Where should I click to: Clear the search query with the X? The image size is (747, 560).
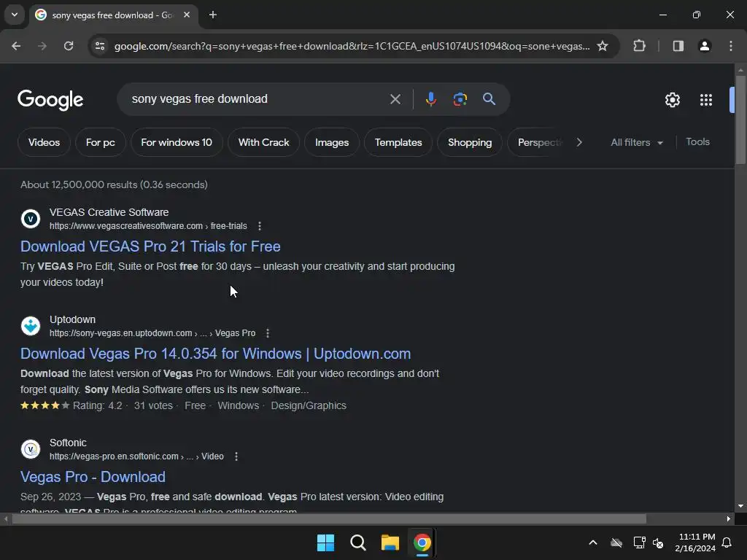395,99
